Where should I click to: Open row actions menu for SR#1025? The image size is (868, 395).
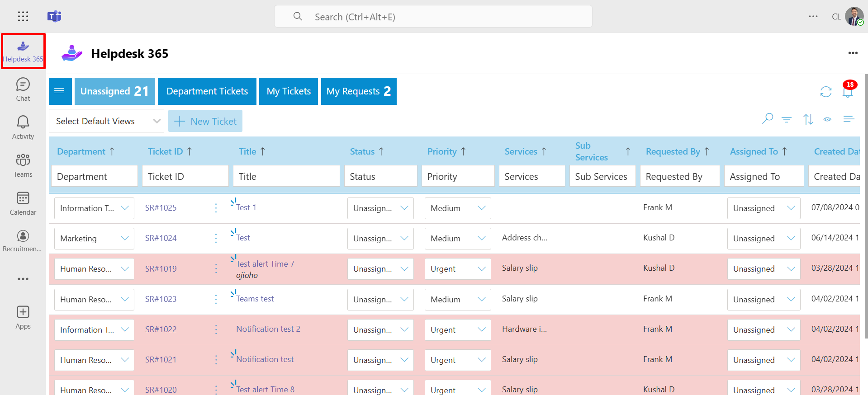216,208
